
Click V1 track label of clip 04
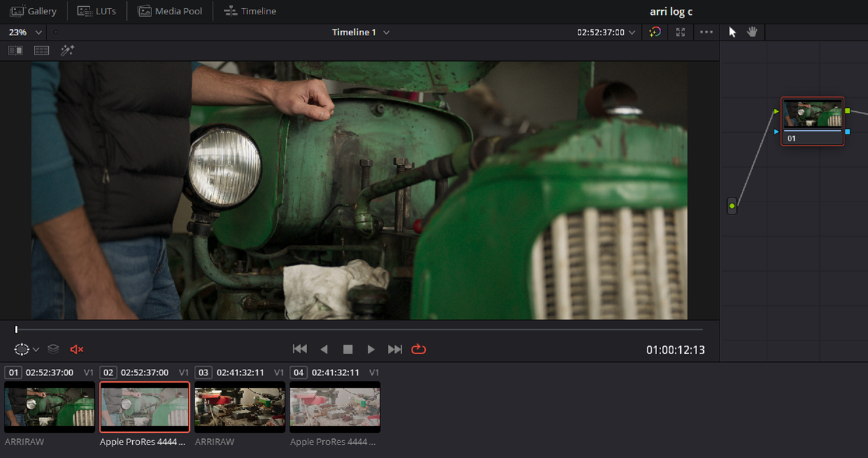click(x=374, y=373)
